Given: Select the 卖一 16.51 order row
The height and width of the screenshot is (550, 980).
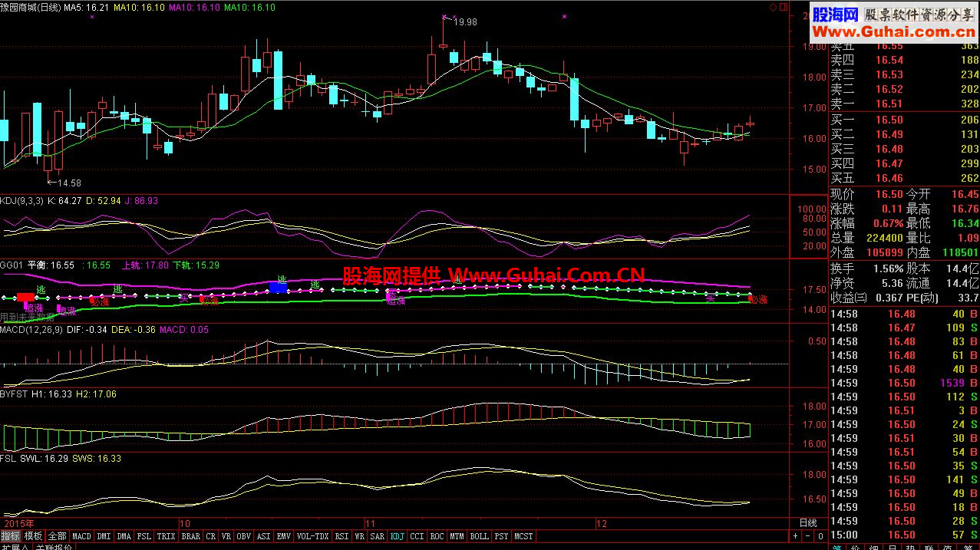Looking at the screenshot, I should click(x=905, y=104).
